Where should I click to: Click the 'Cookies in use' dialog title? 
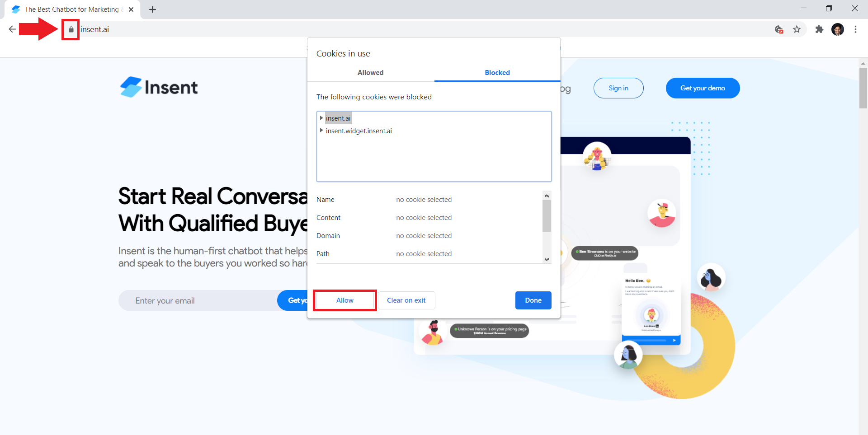[x=343, y=54]
